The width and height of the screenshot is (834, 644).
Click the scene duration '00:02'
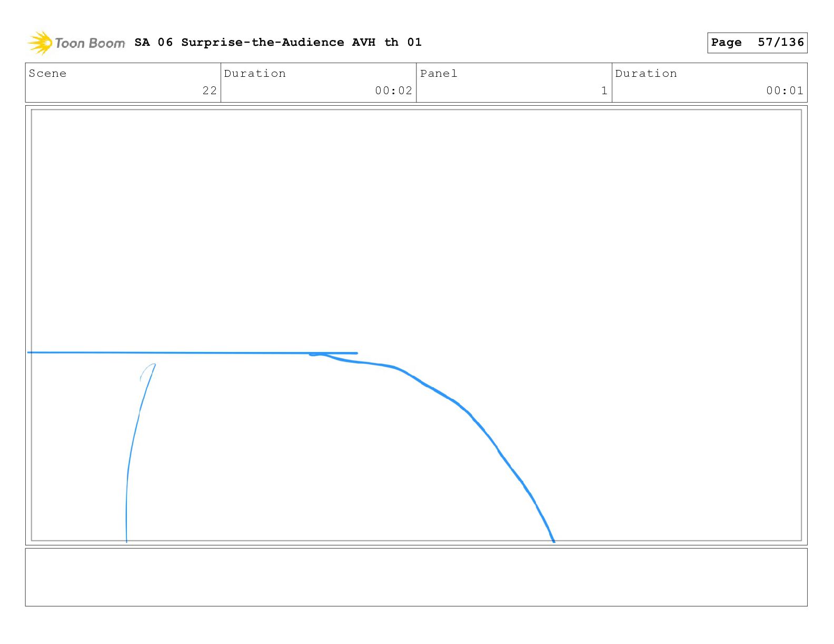[x=393, y=90]
